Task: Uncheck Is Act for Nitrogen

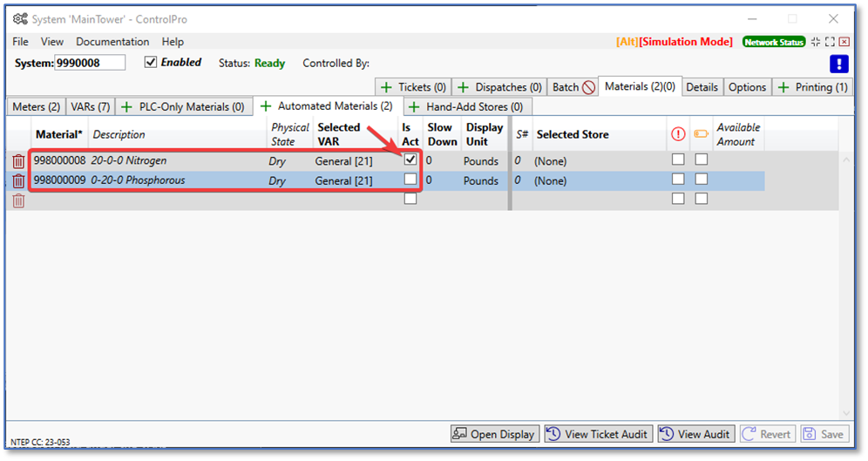Action: pos(410,160)
